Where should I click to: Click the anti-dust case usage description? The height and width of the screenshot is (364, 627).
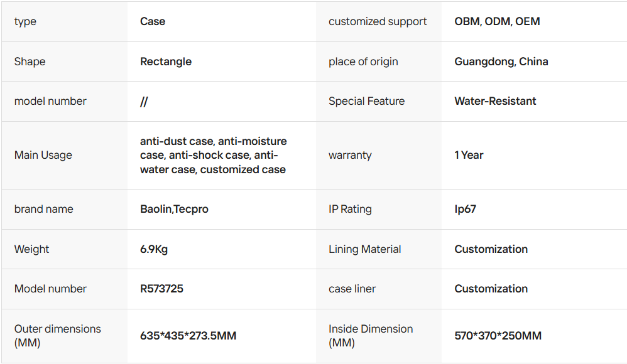(x=213, y=155)
